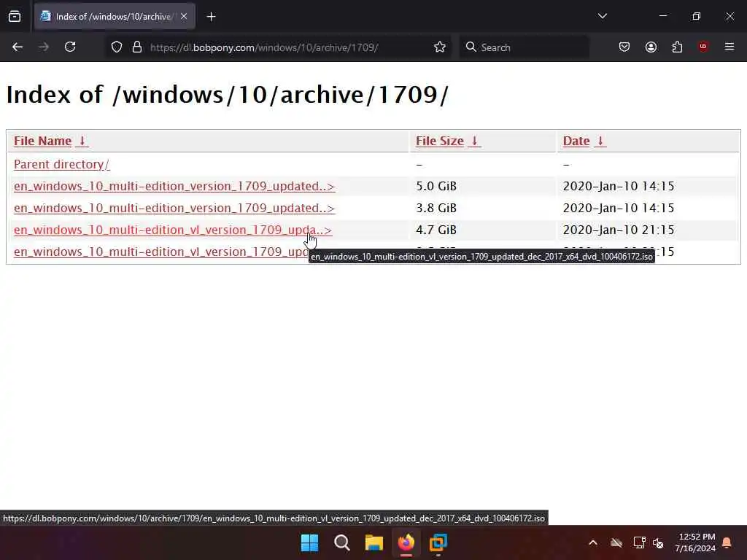Open the Extensions puzzle icon
This screenshot has width=747, height=560.
[677, 47]
